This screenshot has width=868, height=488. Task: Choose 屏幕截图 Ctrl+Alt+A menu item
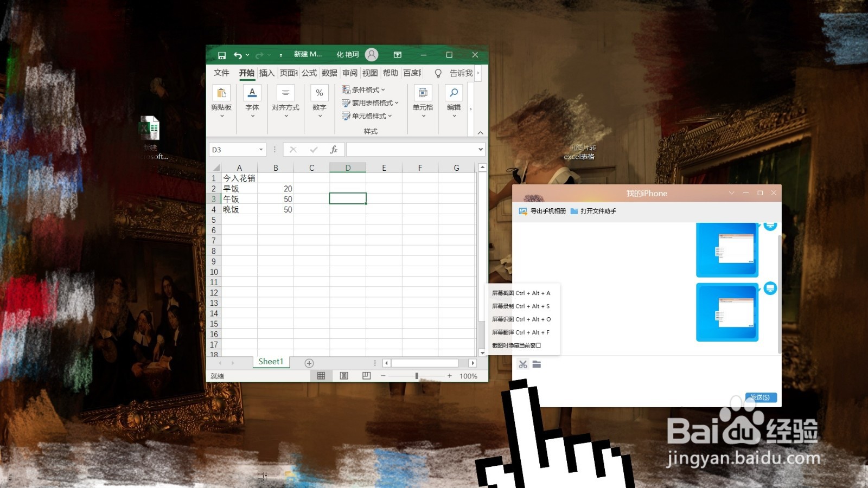click(521, 293)
